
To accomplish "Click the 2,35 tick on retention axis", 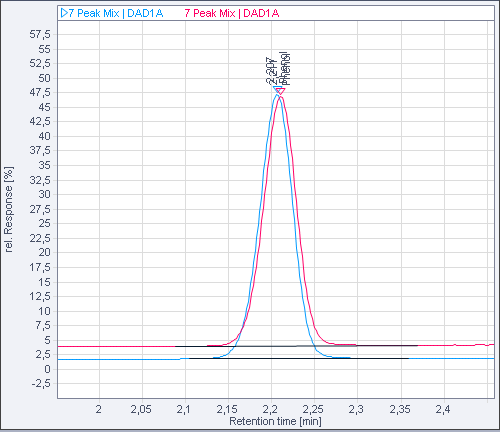I will [400, 409].
